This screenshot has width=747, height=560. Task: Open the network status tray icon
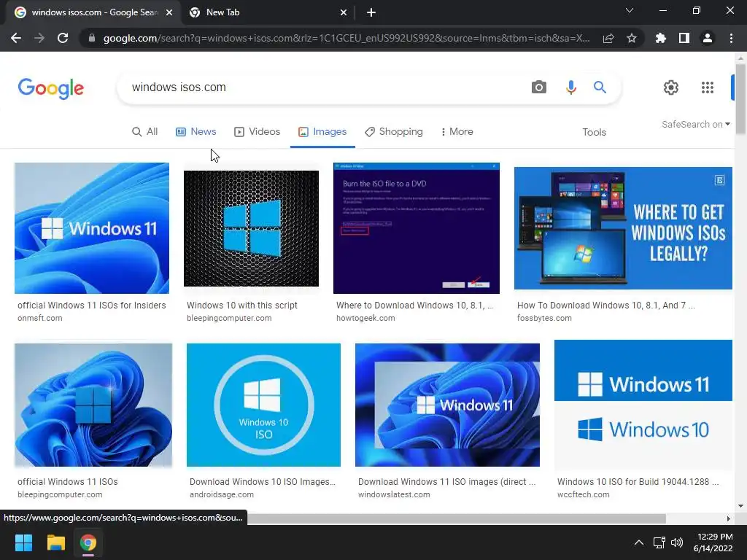pos(659,542)
